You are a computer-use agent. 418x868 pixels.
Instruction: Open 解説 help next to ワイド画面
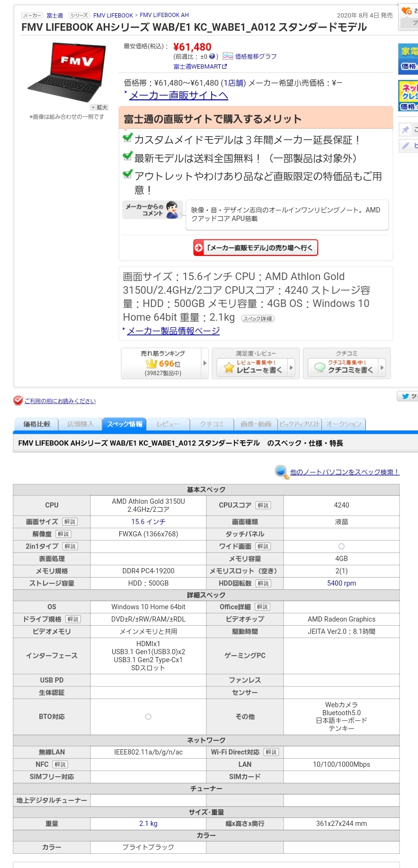tap(263, 546)
